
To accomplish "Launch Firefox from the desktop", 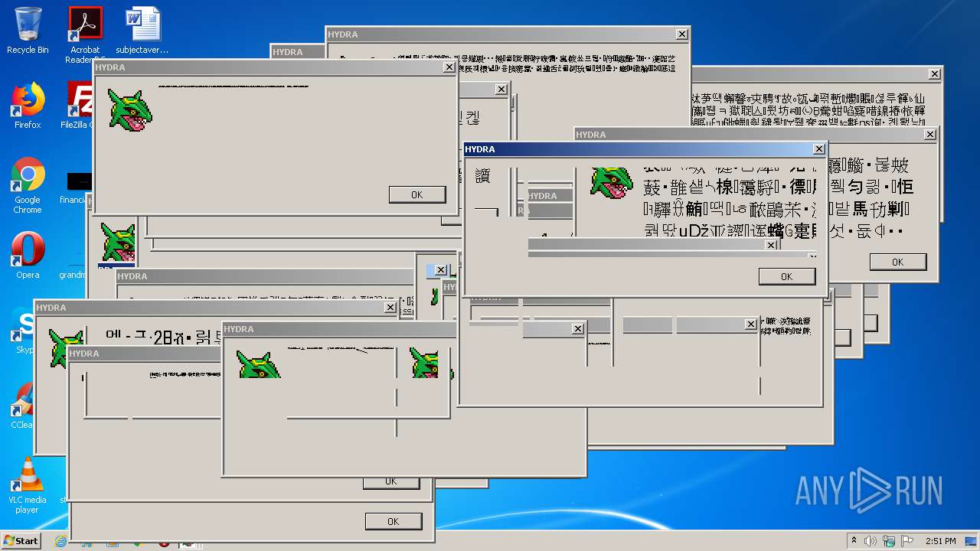I will [28, 106].
